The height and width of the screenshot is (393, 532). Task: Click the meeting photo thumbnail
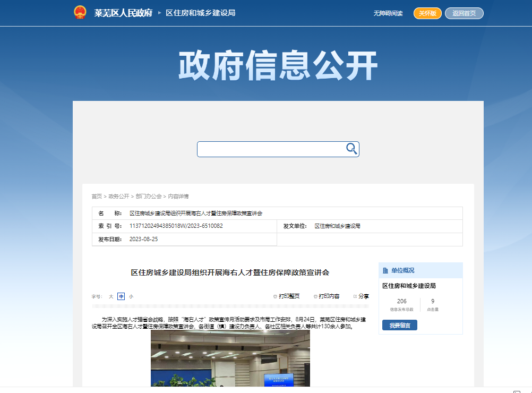(x=230, y=358)
